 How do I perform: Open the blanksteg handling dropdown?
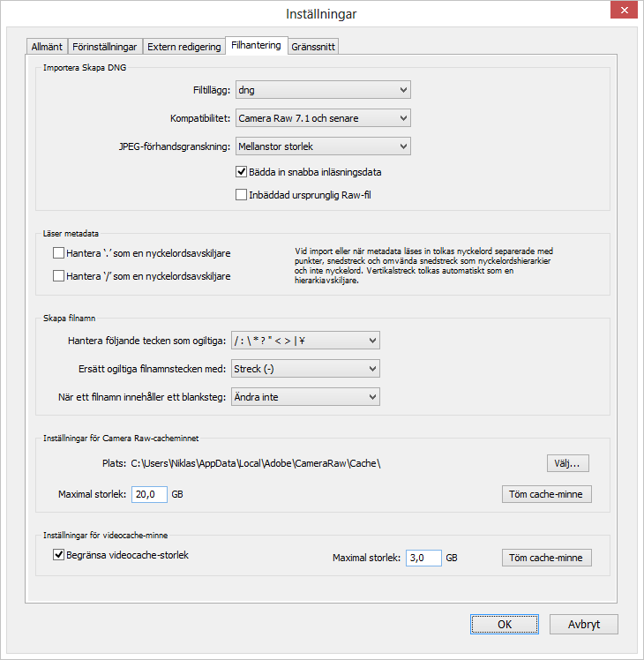click(305, 397)
